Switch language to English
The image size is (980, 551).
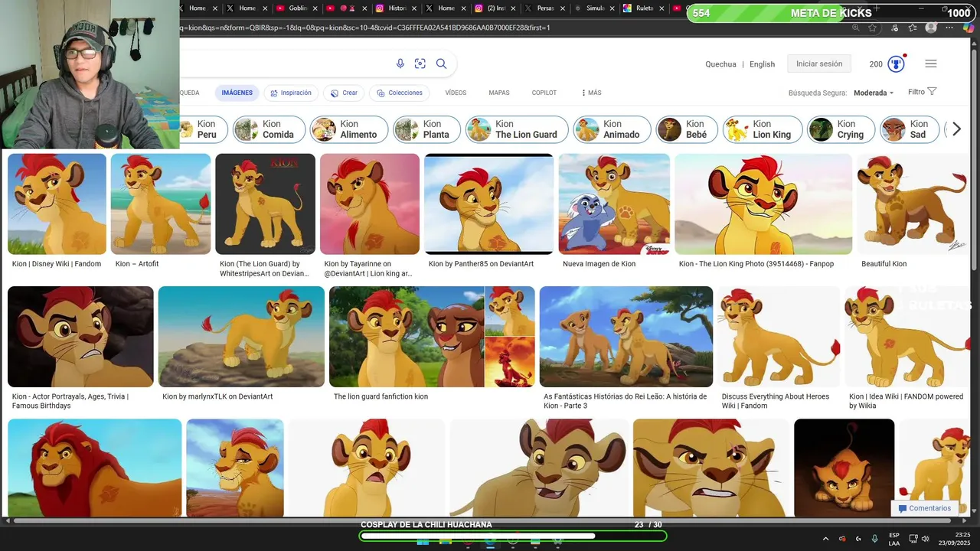(x=762, y=64)
